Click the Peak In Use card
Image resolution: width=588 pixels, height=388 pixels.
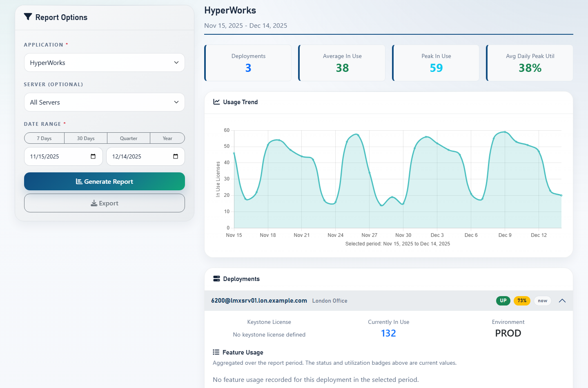[436, 63]
